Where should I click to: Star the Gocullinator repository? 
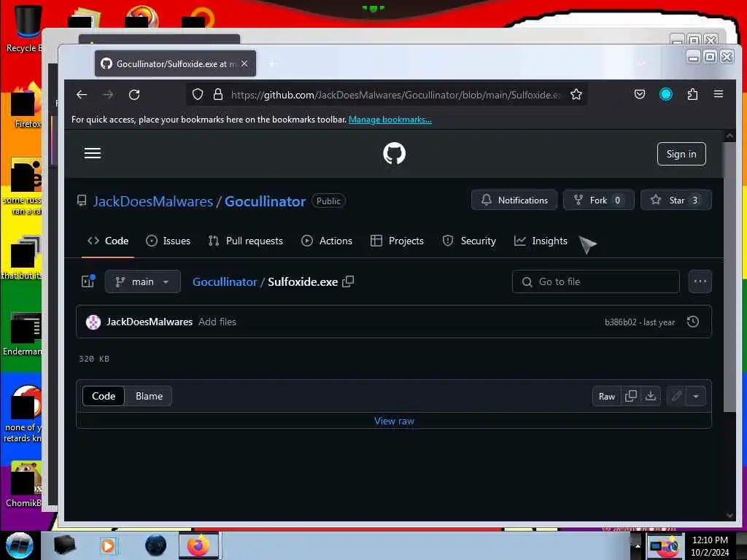[676, 200]
